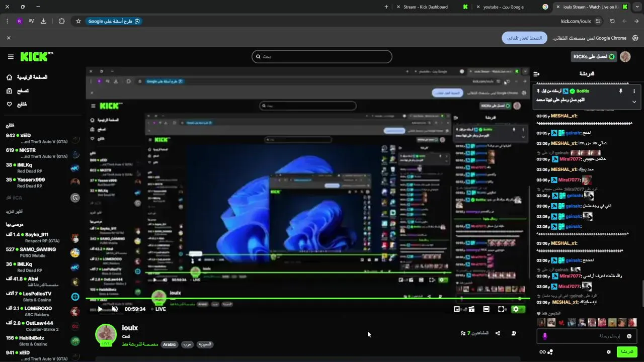Select the السعودية tag
644x362 pixels.
point(205,344)
